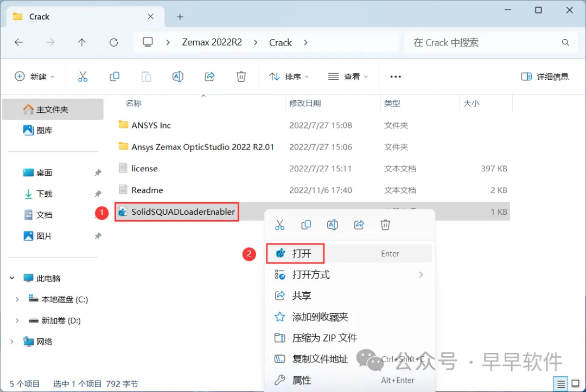Viewport: 586px width, 392px height.
Task: Open the 排序 sort dropdown
Action: pos(289,76)
